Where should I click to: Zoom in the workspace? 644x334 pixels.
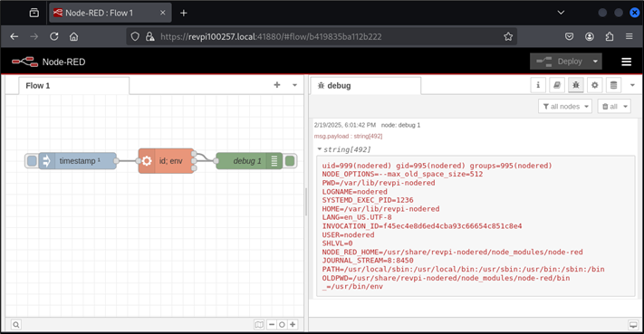pos(293,325)
